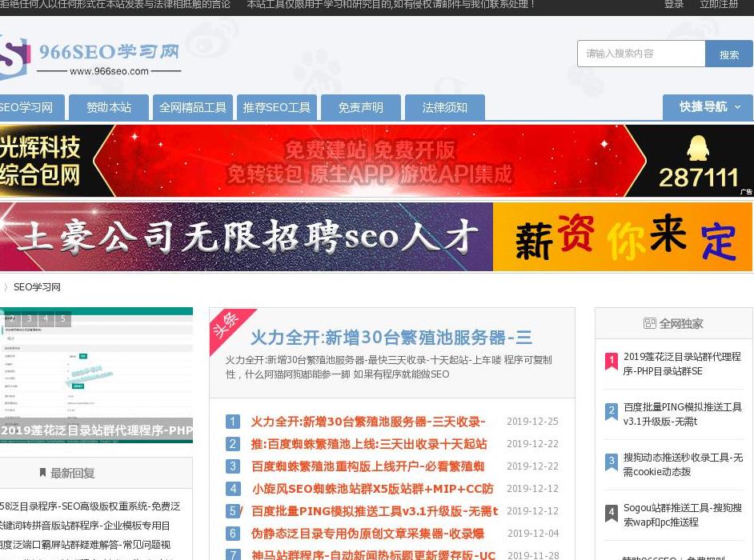
Task: Open article 神马站群程序-自动新闻热标题更新
Action: pyautogui.click(x=373, y=554)
